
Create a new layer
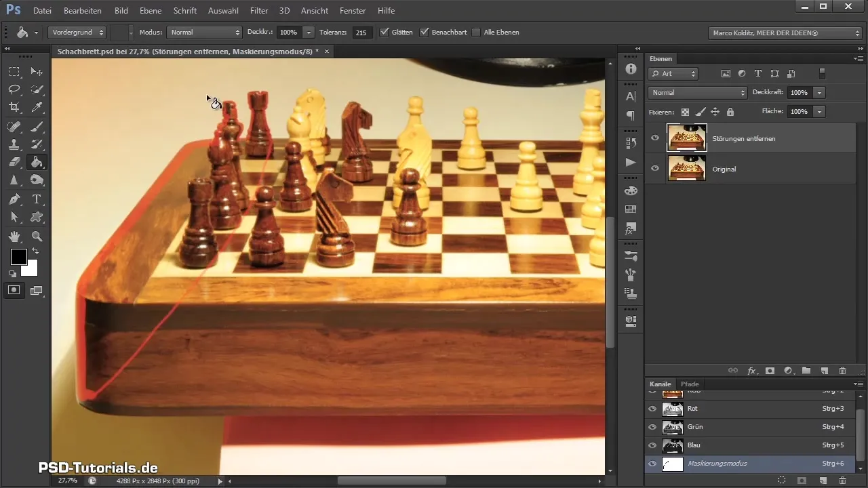(825, 371)
